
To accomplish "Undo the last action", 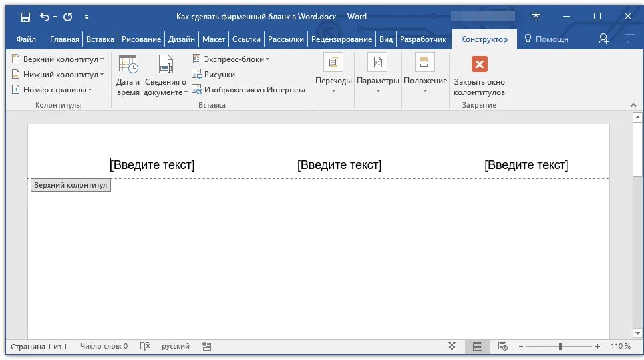I will [x=45, y=17].
